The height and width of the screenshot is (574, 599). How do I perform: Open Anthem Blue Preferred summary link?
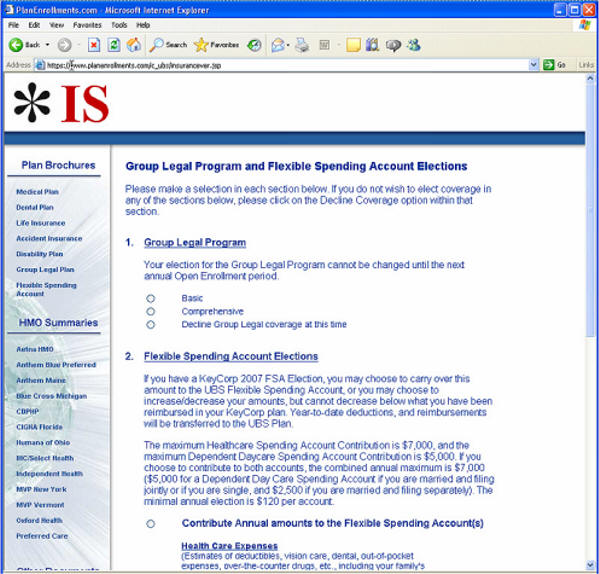click(x=56, y=365)
